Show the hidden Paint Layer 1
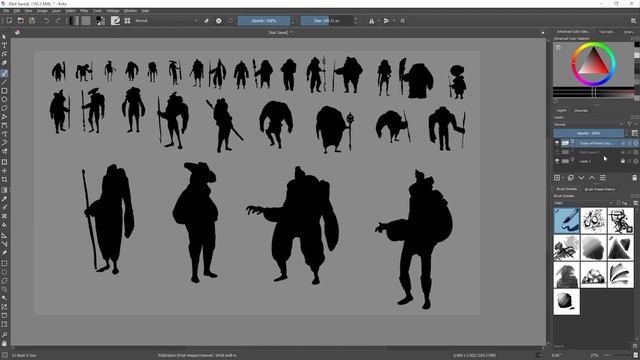The image size is (640, 360). tap(557, 152)
